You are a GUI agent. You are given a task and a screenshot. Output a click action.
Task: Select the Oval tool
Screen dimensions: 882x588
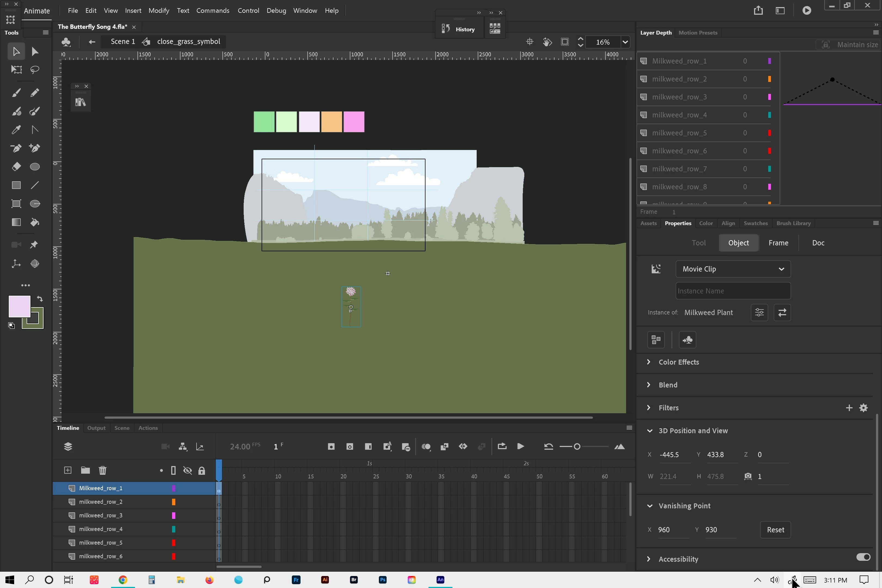click(x=35, y=167)
